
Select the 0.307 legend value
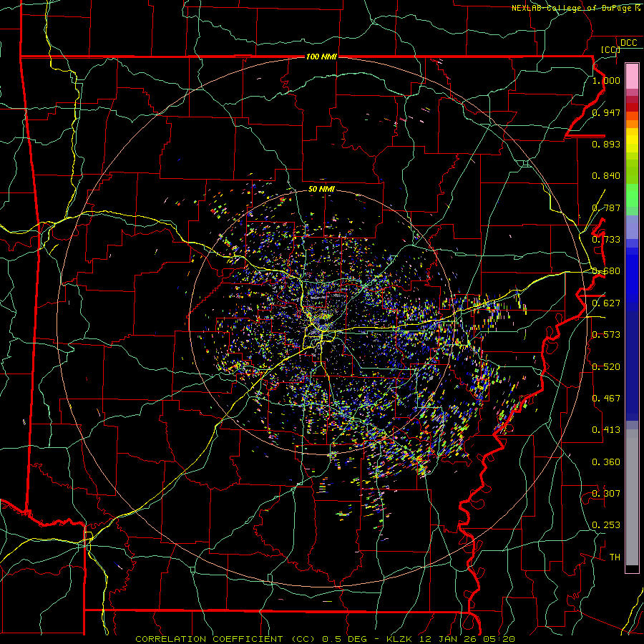606,494
